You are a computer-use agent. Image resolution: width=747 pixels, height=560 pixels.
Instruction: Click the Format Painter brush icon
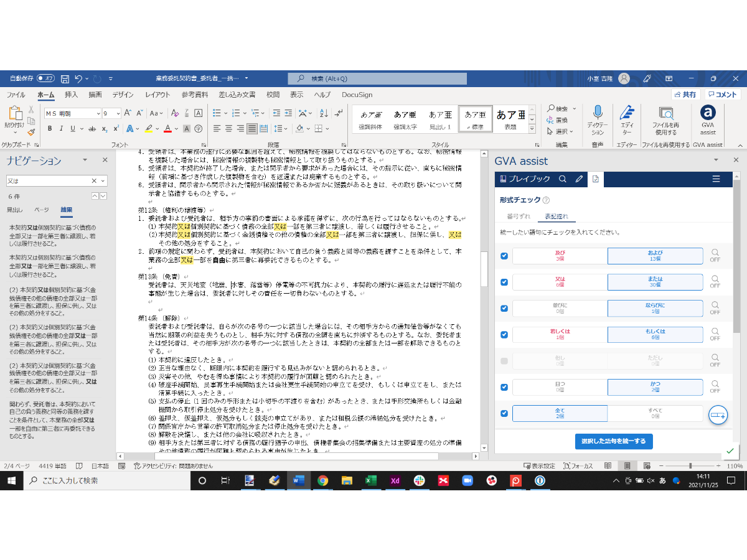coord(31,131)
